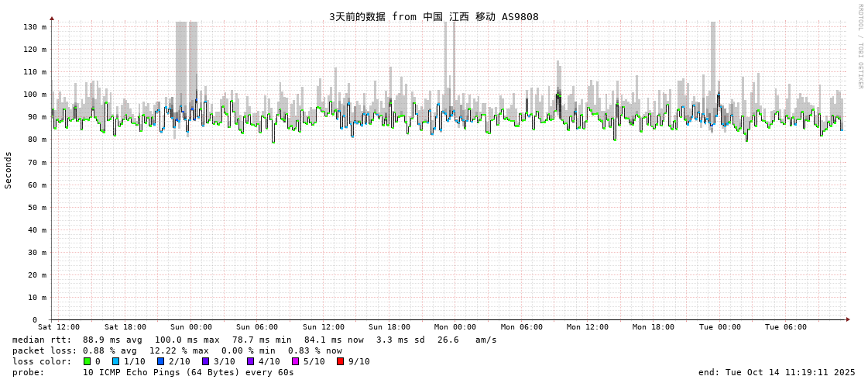Click the green 0 loss color square
868x383 pixels.
pyautogui.click(x=87, y=361)
